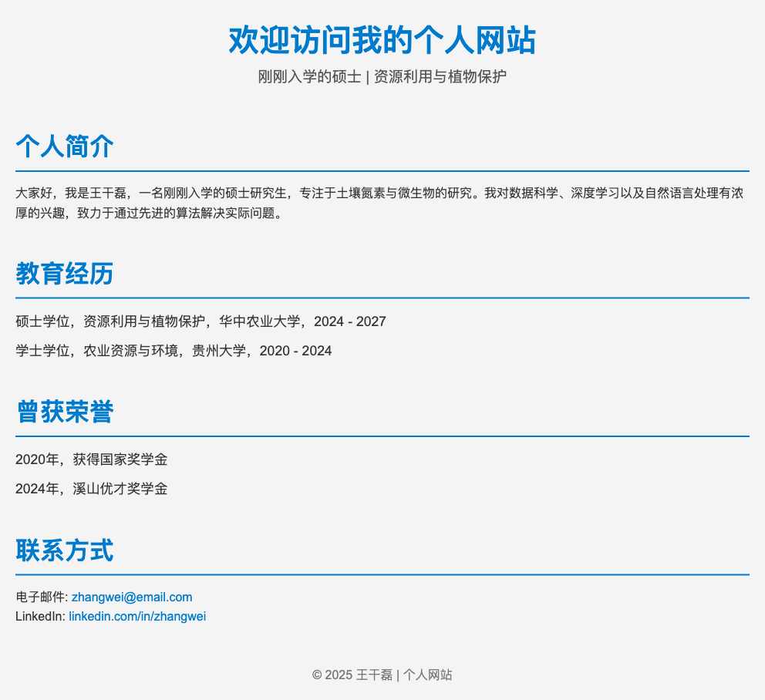Click the 教育经历 section heading
This screenshot has height=700, width=765.
tap(65, 273)
